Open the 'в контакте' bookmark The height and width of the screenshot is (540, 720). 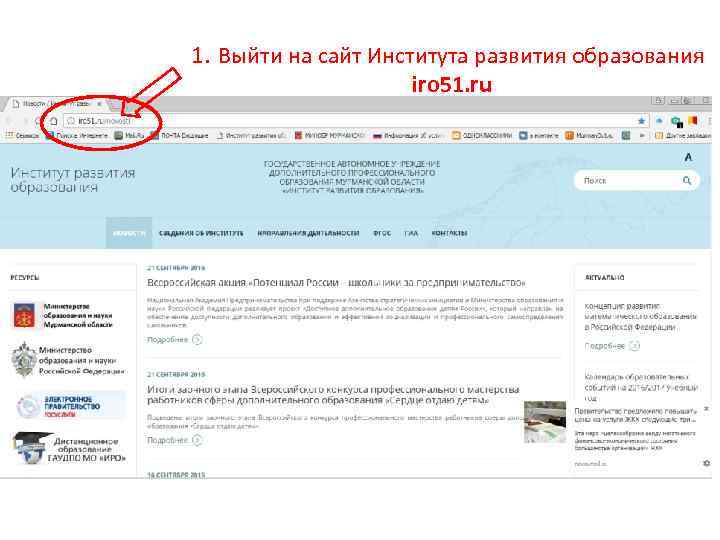click(539, 135)
